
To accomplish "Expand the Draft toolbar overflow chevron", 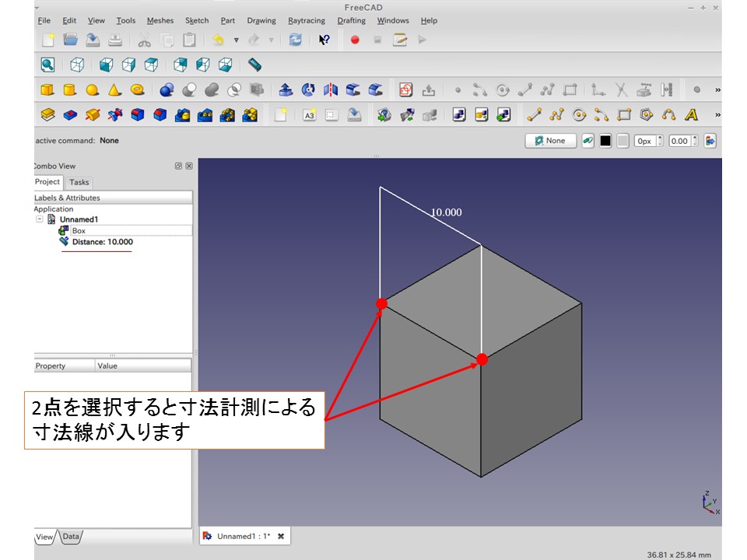I will (x=717, y=115).
